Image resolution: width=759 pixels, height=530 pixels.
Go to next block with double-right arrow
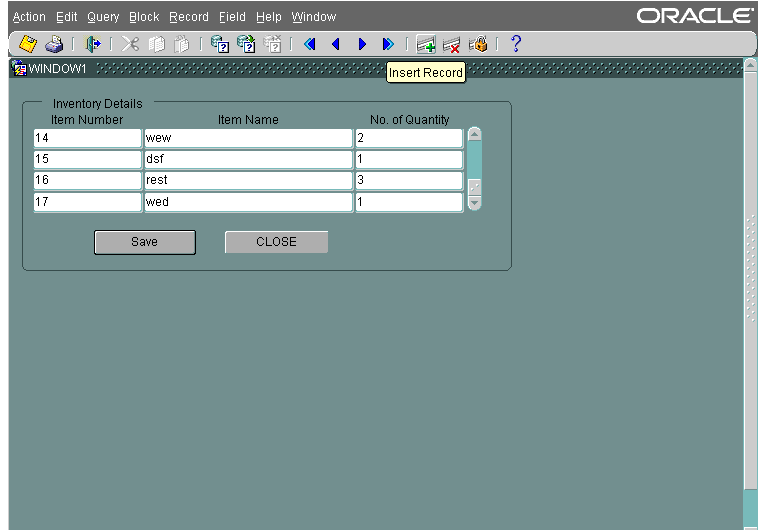(388, 44)
